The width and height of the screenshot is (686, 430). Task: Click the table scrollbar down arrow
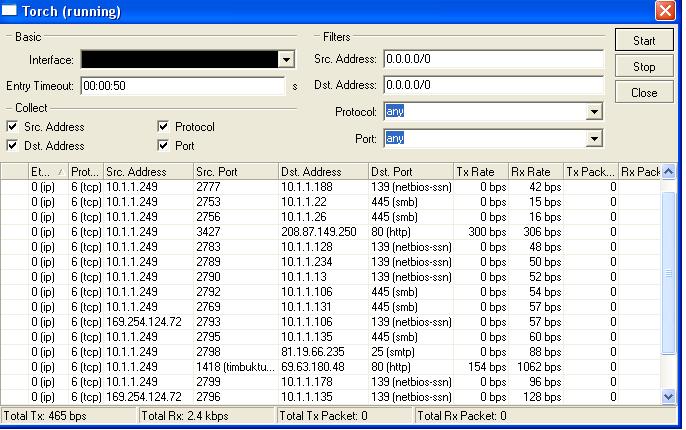tap(668, 397)
